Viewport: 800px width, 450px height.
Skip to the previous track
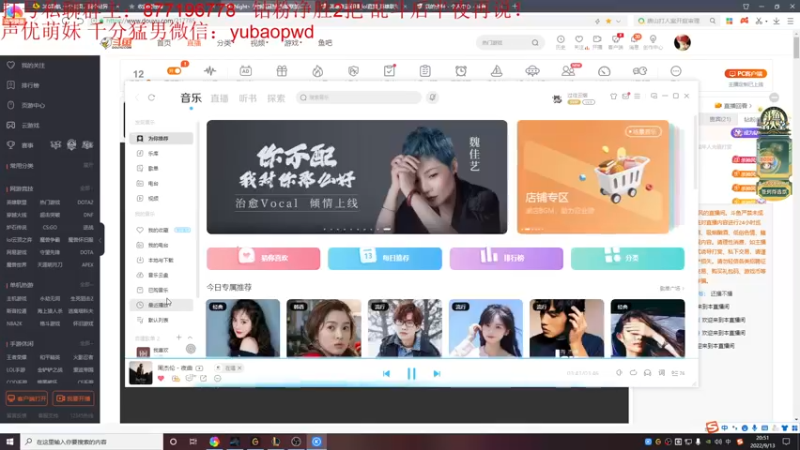point(386,373)
